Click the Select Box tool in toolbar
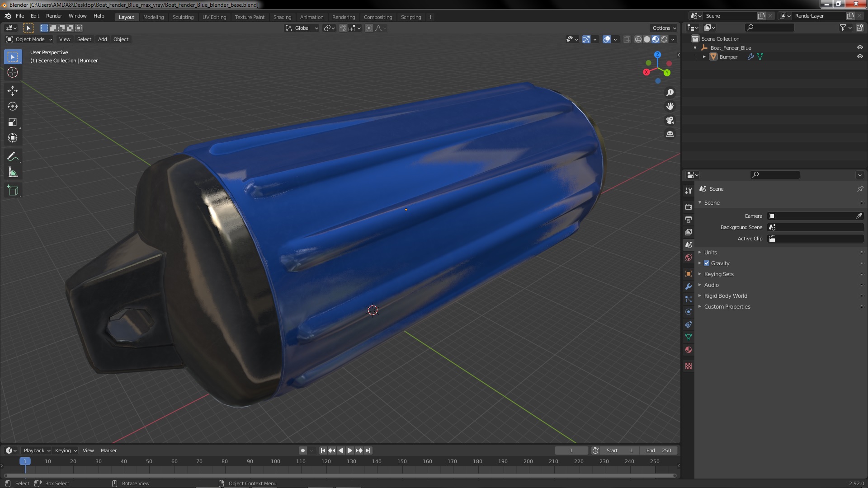Image resolution: width=868 pixels, height=488 pixels. tap(13, 56)
